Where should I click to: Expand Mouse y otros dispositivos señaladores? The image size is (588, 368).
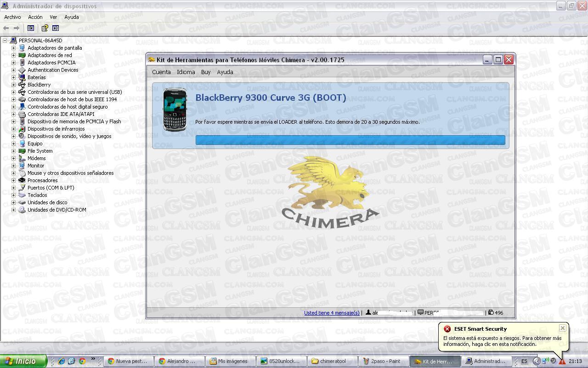coord(13,173)
